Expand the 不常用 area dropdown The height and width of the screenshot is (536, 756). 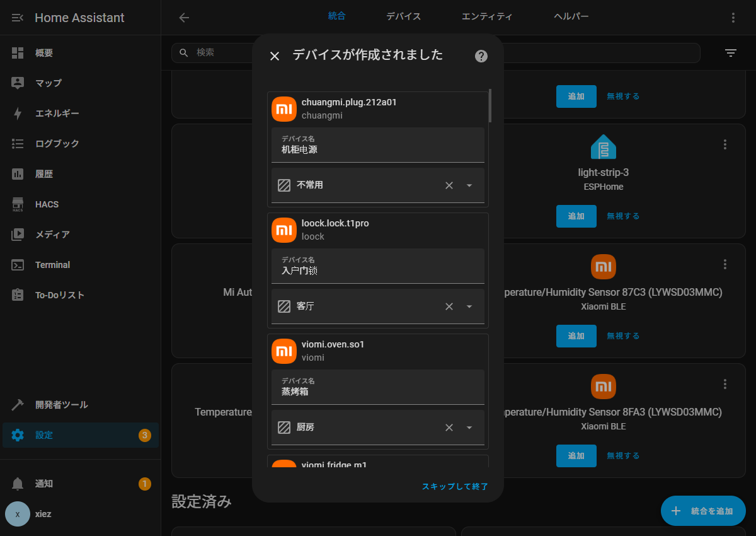coord(469,185)
